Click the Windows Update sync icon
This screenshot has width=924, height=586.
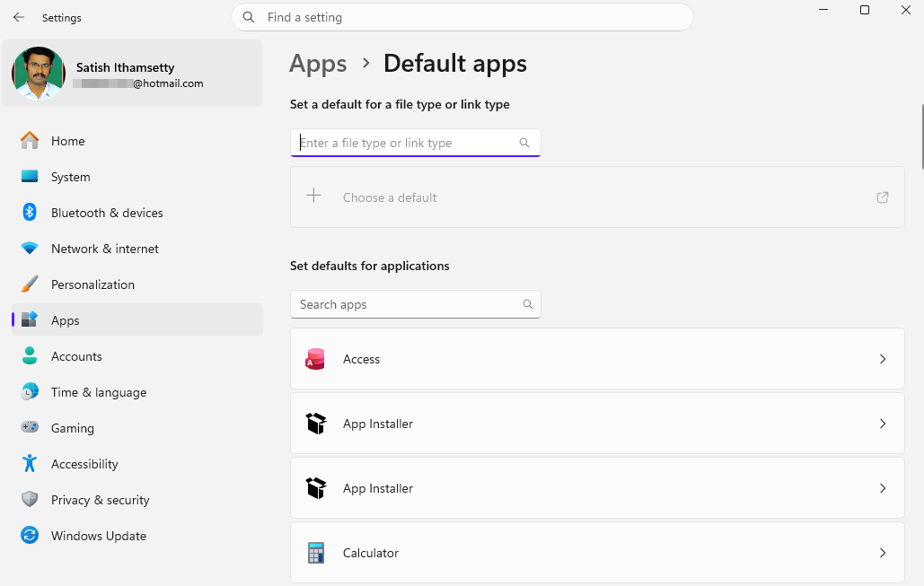coord(30,536)
